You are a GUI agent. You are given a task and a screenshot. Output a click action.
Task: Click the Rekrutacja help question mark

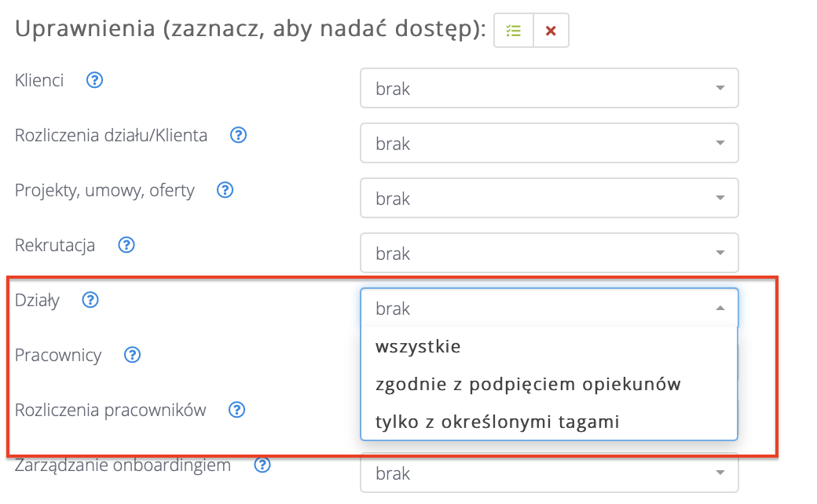(x=126, y=245)
